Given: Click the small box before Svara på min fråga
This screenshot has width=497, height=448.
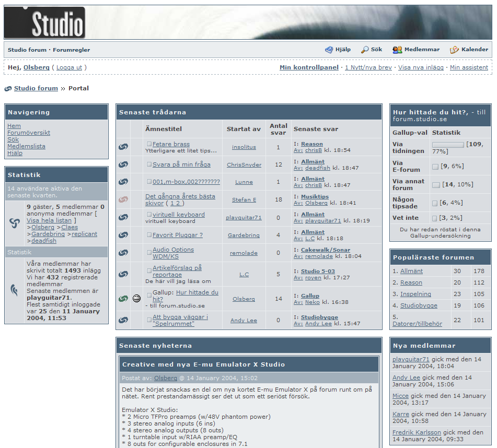Looking at the screenshot, I should (149, 164).
